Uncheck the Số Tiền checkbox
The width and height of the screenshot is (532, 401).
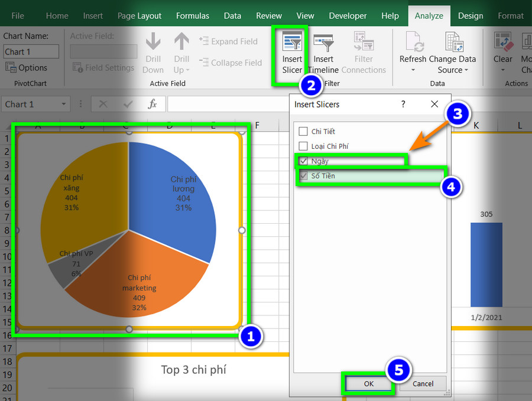tap(303, 176)
